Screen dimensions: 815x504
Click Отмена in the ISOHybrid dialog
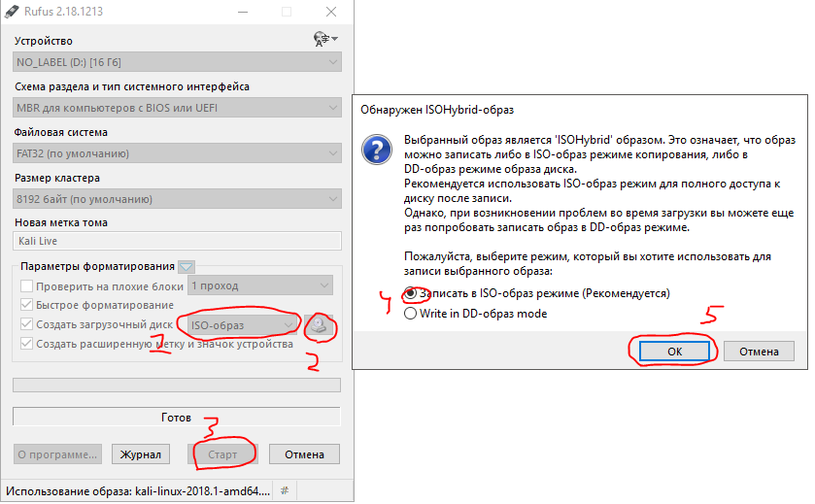pos(759,352)
